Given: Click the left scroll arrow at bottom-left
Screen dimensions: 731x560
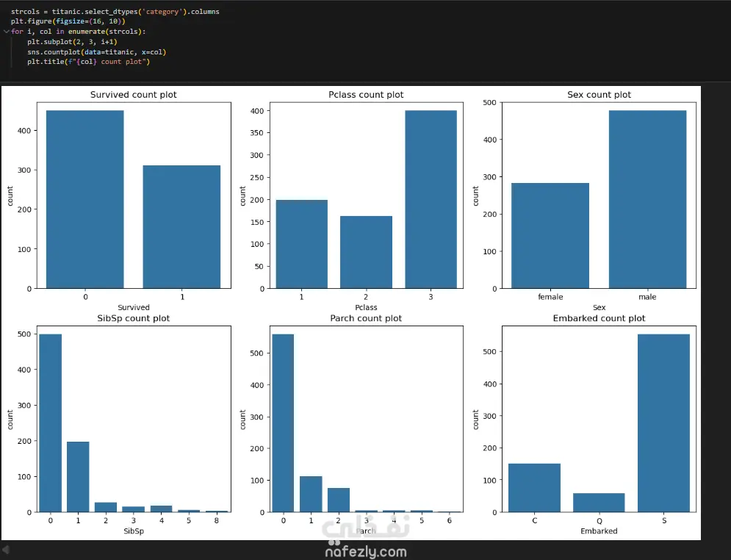Looking at the screenshot, I should click(x=6, y=550).
